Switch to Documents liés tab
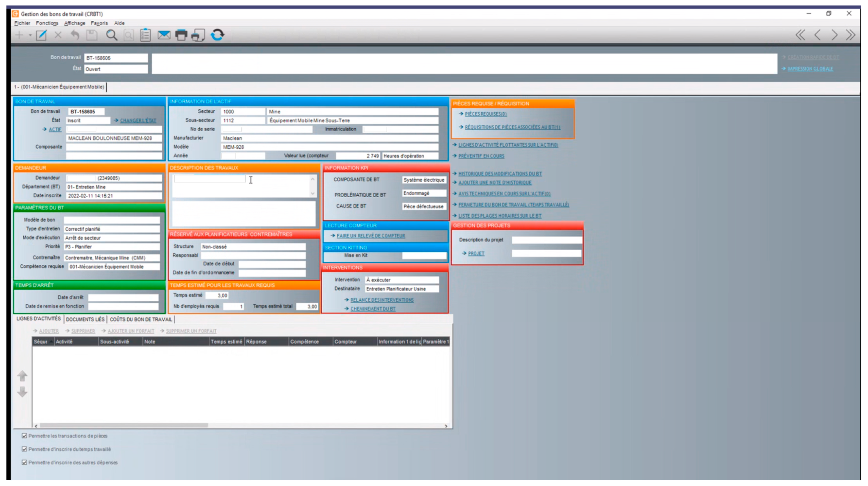The width and height of the screenshot is (868, 486). coord(85,319)
